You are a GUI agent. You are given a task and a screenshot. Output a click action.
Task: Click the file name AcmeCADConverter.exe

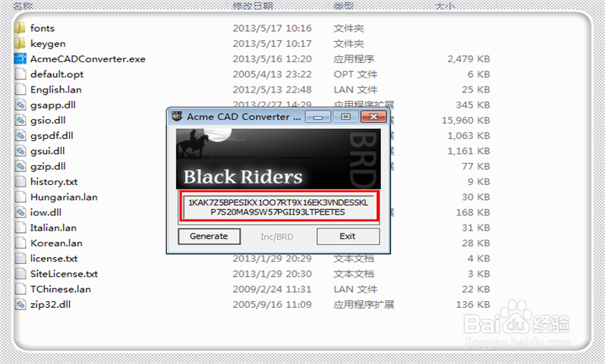tap(88, 59)
